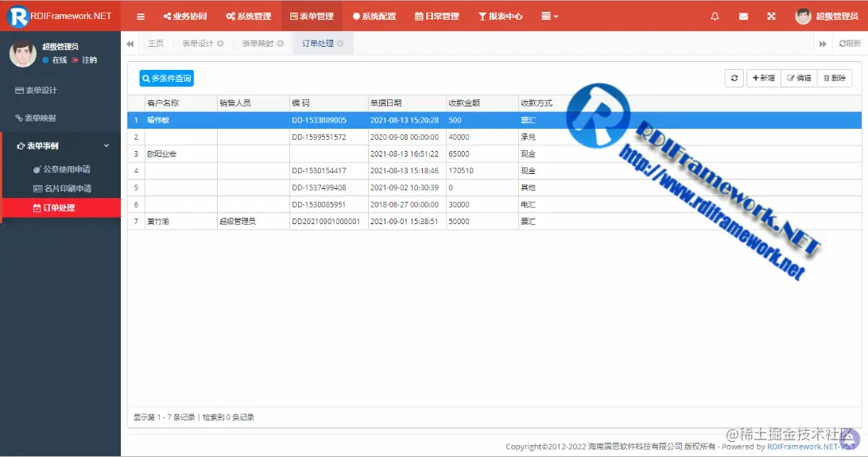
Task: Open the 系统配置 menu
Action: pyautogui.click(x=374, y=17)
